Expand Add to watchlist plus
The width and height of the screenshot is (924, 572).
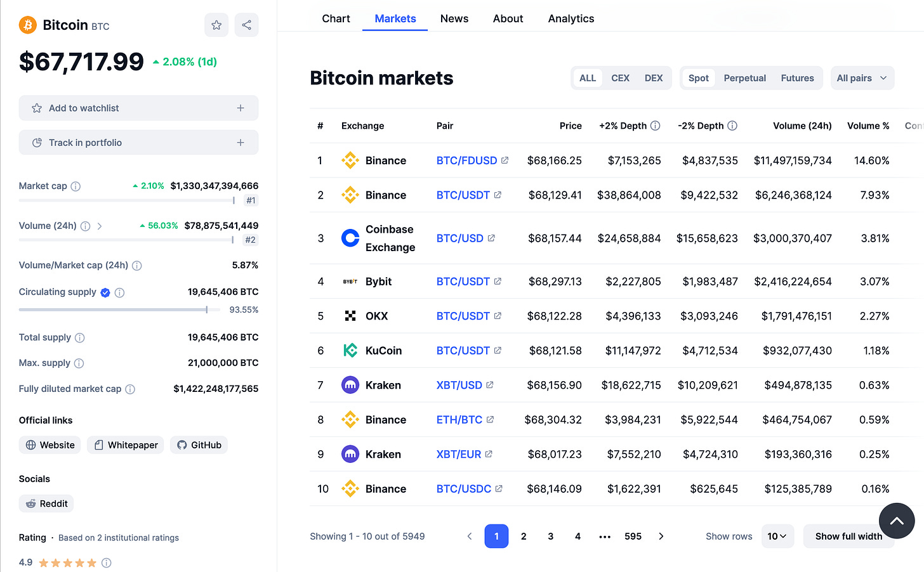[x=241, y=108]
